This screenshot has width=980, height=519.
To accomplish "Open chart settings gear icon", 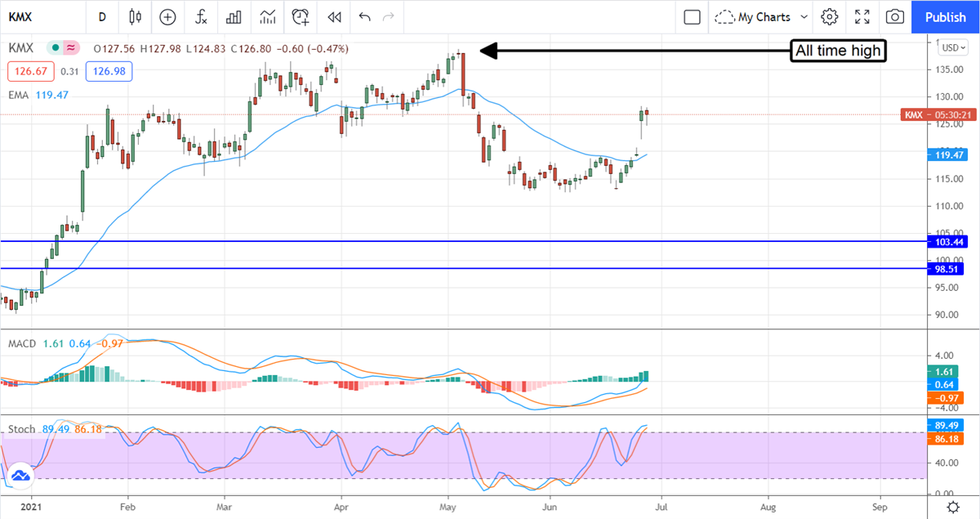I will [830, 16].
